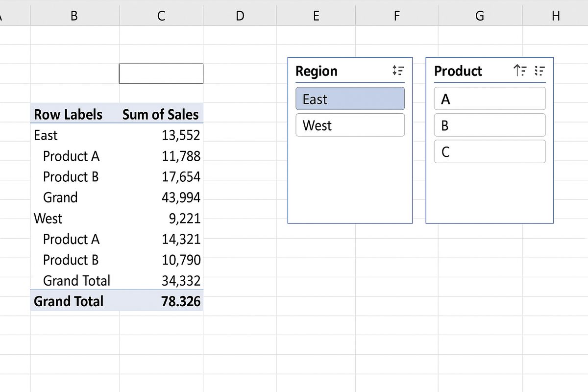Click the value 9,221
This screenshot has width=588, height=392.
(185, 218)
